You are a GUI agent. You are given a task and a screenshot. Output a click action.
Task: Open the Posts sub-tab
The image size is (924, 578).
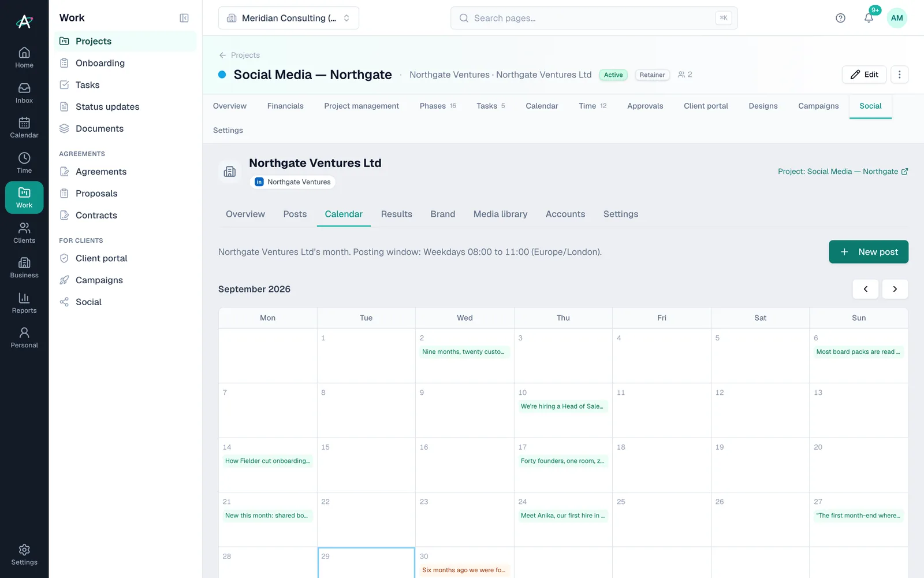[x=295, y=214]
